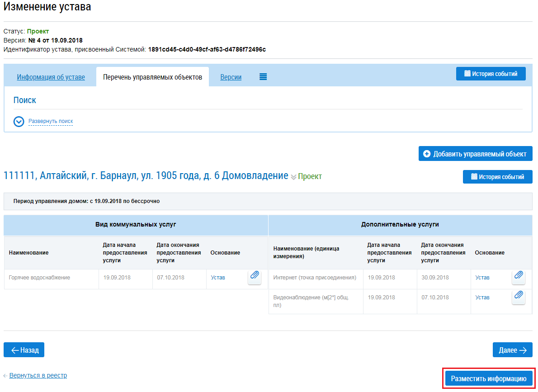Click paperclip icon in Интернет row
This screenshot has width=538, height=392.
pyautogui.click(x=519, y=277)
